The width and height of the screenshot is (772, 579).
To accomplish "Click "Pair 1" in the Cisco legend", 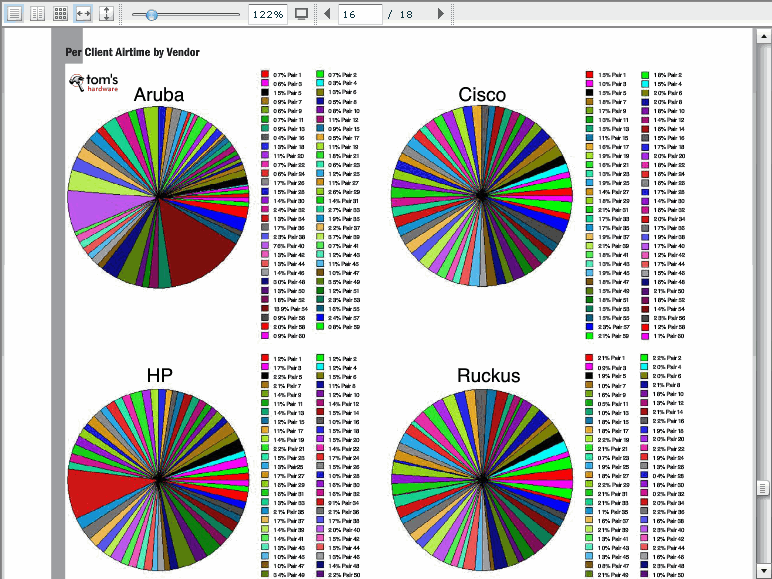I will (619, 75).
